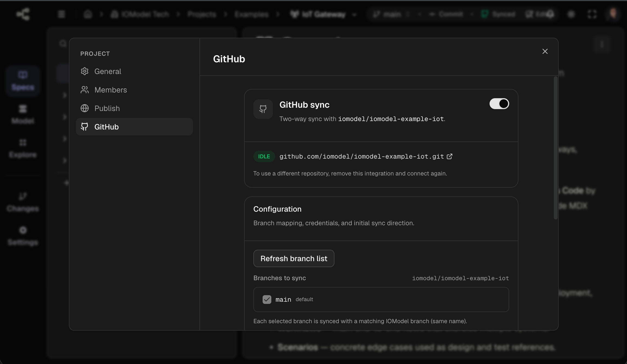This screenshot has width=627, height=364.
Task: Toggle fullscreen icon in background top bar
Action: [592, 14]
